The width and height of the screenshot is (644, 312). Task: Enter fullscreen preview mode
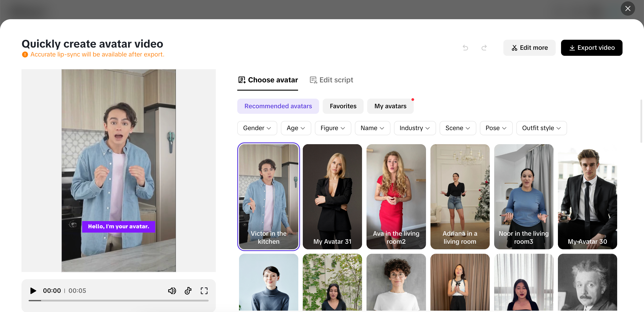(x=204, y=291)
